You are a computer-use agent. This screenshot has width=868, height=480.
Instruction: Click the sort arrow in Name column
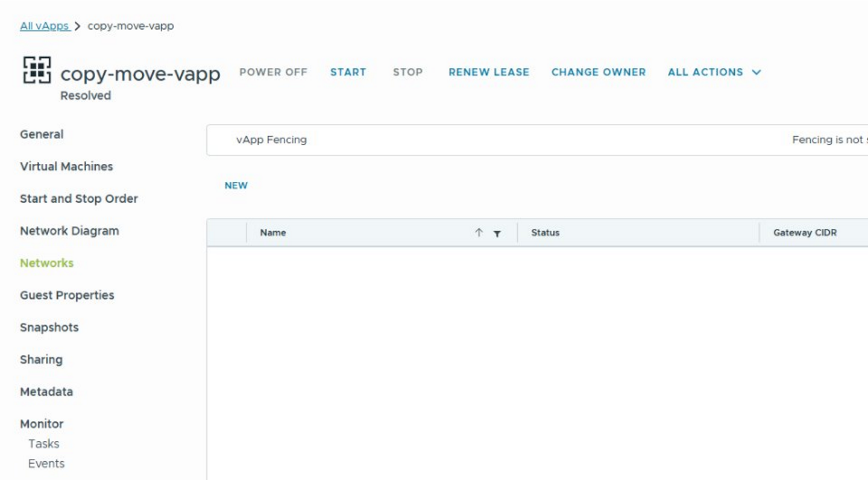479,232
